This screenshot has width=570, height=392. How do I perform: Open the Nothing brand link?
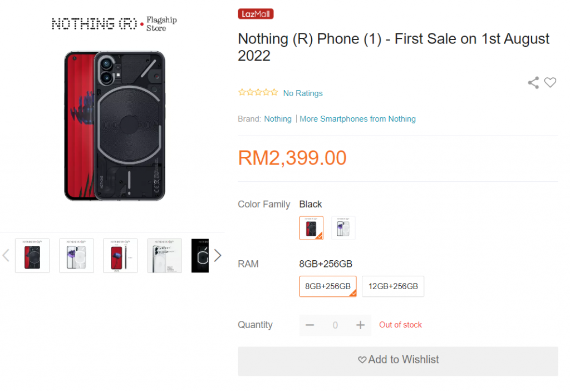278,119
